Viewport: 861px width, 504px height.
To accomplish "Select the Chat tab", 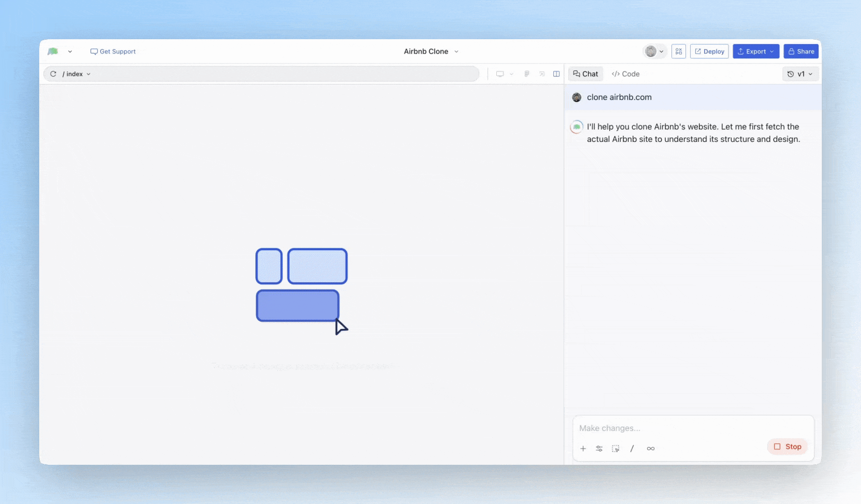I will (586, 74).
